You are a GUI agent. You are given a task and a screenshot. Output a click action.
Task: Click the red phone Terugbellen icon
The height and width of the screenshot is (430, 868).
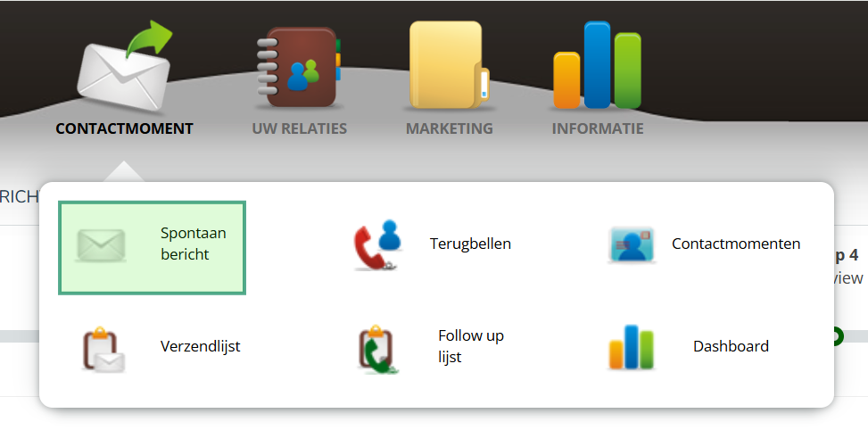click(x=378, y=244)
